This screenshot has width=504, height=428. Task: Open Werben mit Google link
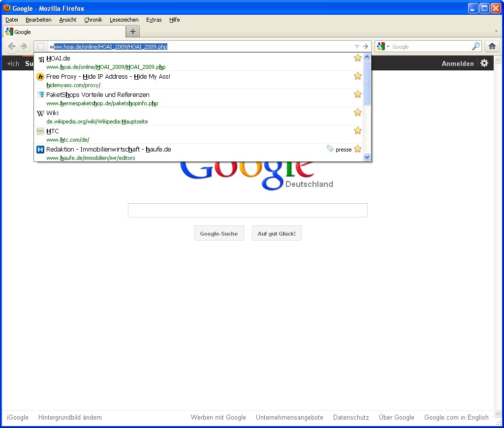pyautogui.click(x=218, y=417)
